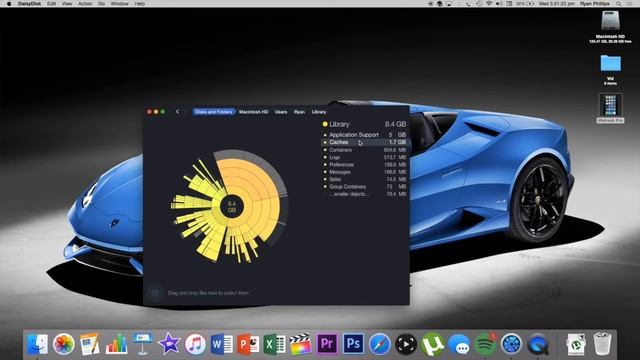
Task: Open the Logs folder row
Action: click(364, 157)
